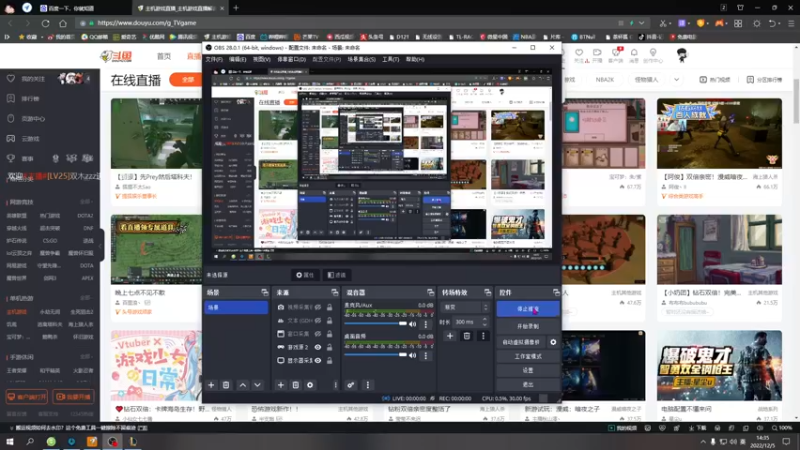Delete the selected scene with trash icon
The height and width of the screenshot is (450, 800).
(x=226, y=385)
